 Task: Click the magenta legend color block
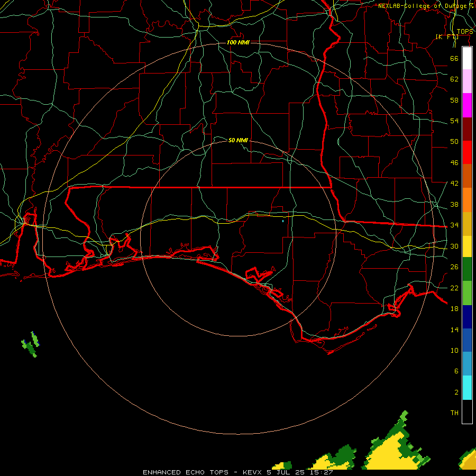pyautogui.click(x=467, y=105)
